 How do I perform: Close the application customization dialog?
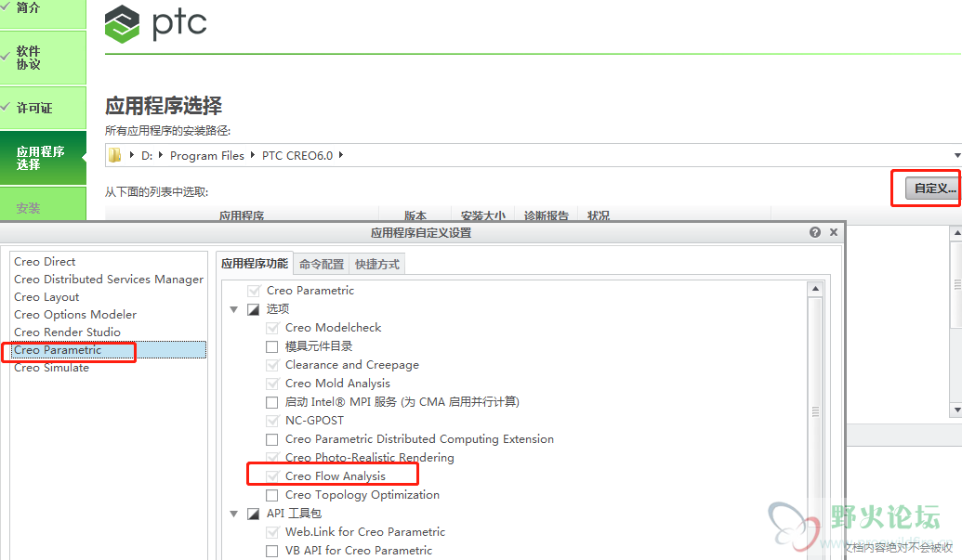click(833, 232)
